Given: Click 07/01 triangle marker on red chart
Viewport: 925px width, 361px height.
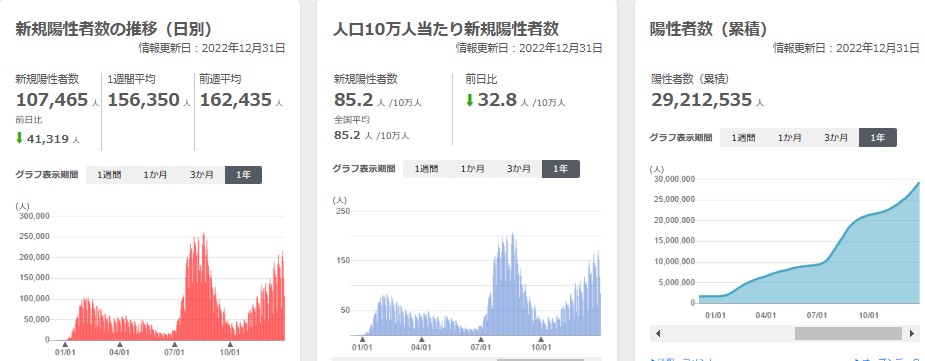Looking at the screenshot, I should pos(174,344).
